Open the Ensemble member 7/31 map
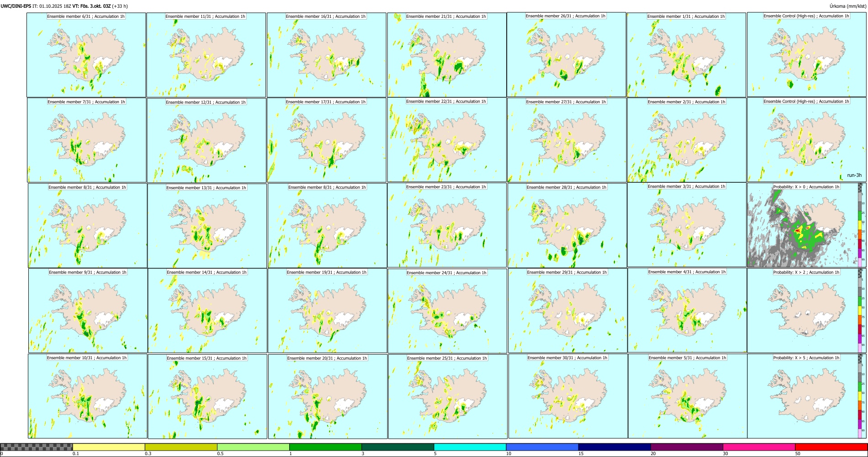This screenshot has width=868, height=457. [x=87, y=140]
